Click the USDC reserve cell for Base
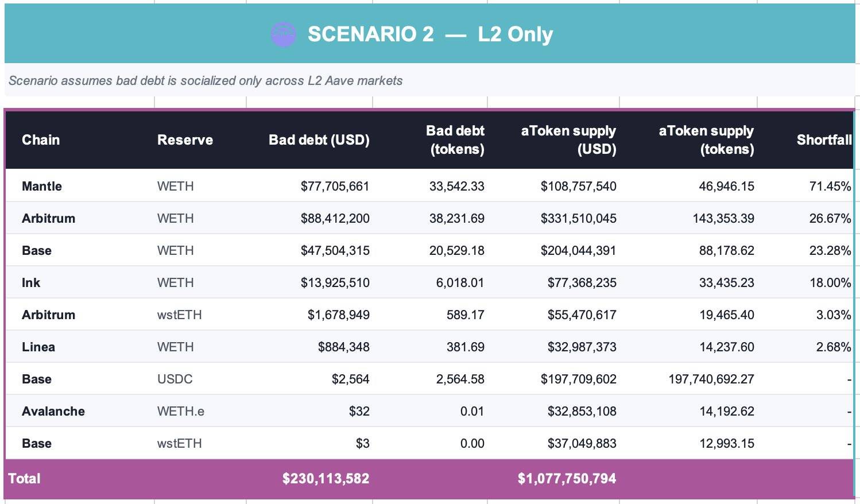 pyautogui.click(x=175, y=379)
